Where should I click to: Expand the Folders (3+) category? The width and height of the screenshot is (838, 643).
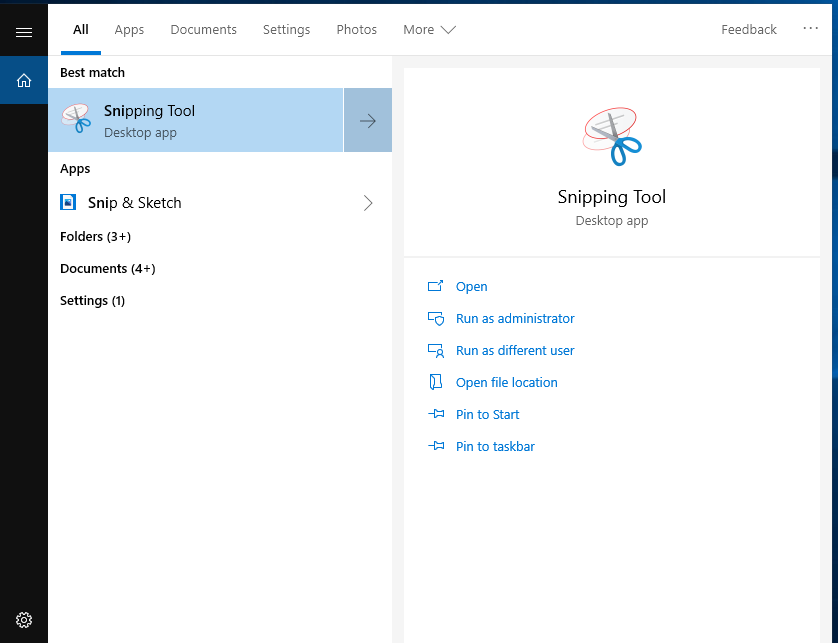click(95, 236)
